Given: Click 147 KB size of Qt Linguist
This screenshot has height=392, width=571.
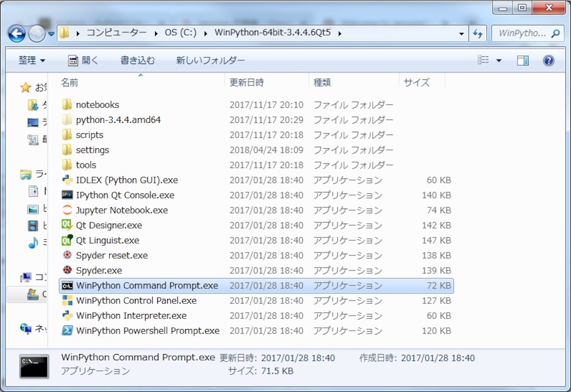Looking at the screenshot, I should (436, 240).
